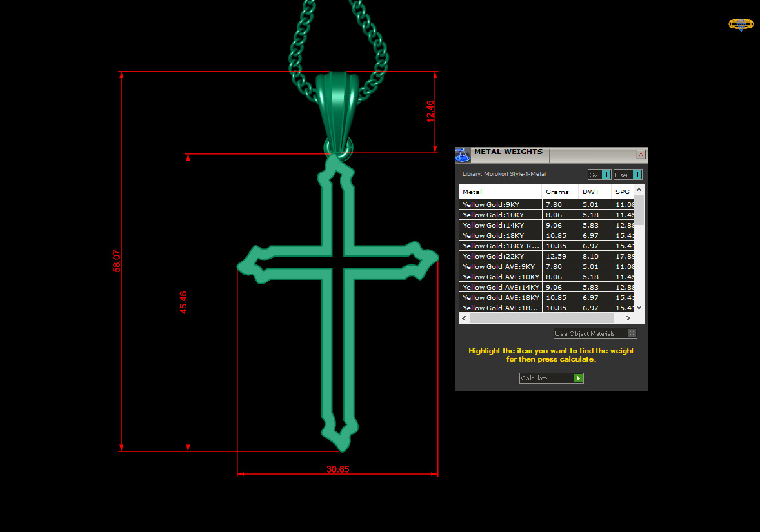Click the Library: Morokort Style-1-Metal label
Viewport: 760px width, 532px height.
point(504,174)
